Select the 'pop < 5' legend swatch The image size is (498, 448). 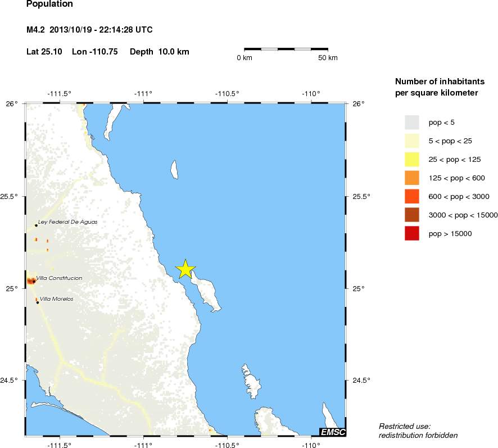pyautogui.click(x=412, y=122)
